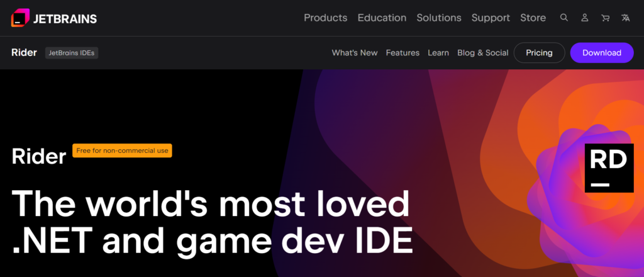Open the Store menu
This screenshot has height=277, width=644.
[533, 18]
